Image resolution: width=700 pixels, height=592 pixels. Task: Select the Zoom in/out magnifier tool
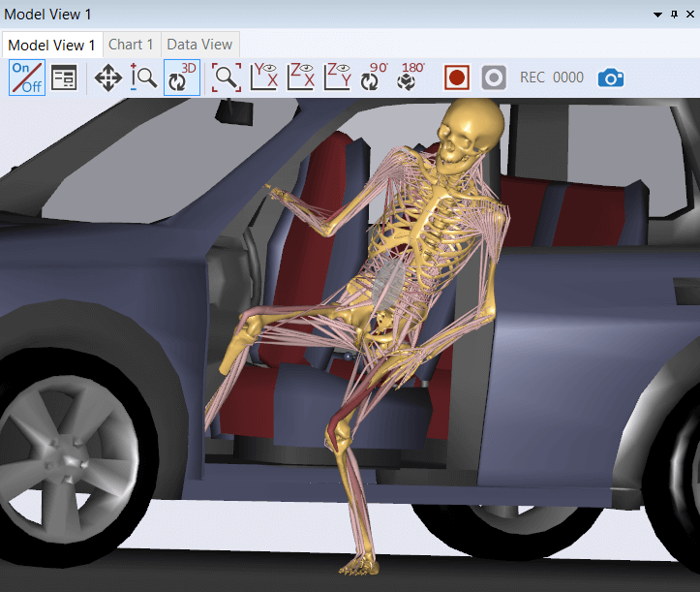coord(143,77)
